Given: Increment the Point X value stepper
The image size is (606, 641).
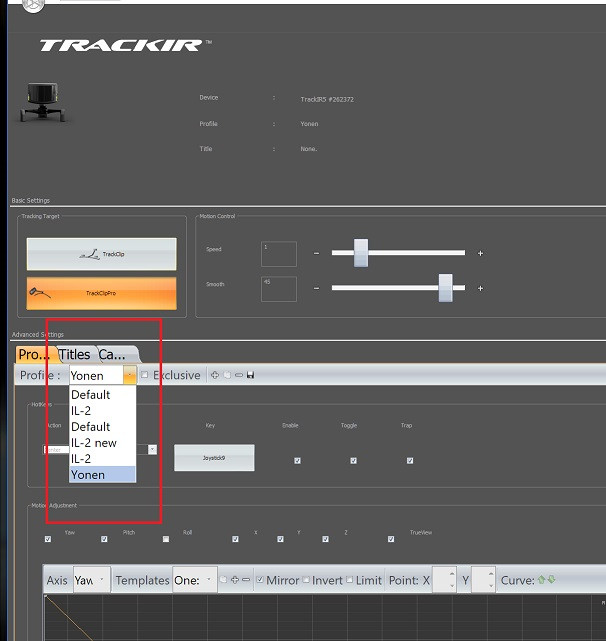Looking at the screenshot, I should [451, 574].
